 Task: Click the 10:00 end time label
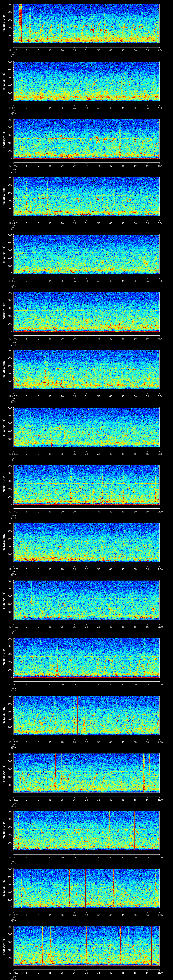(x=160, y=511)
